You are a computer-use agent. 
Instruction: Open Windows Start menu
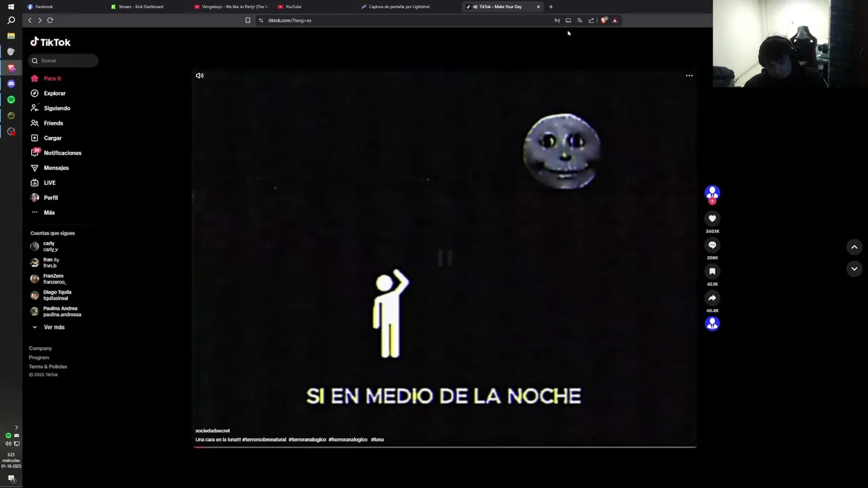(11, 7)
